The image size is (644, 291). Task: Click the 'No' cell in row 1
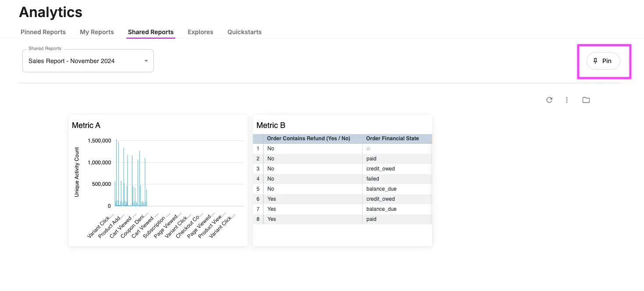tap(313, 149)
